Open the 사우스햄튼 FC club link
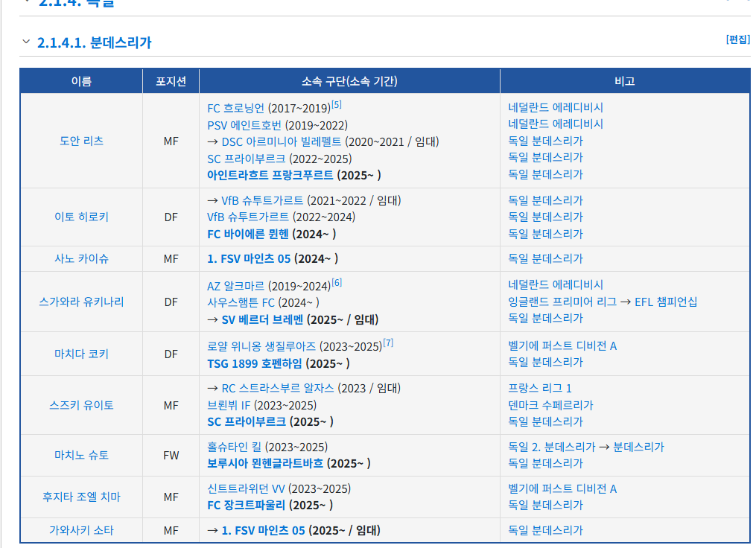756x548 pixels. [x=241, y=303]
